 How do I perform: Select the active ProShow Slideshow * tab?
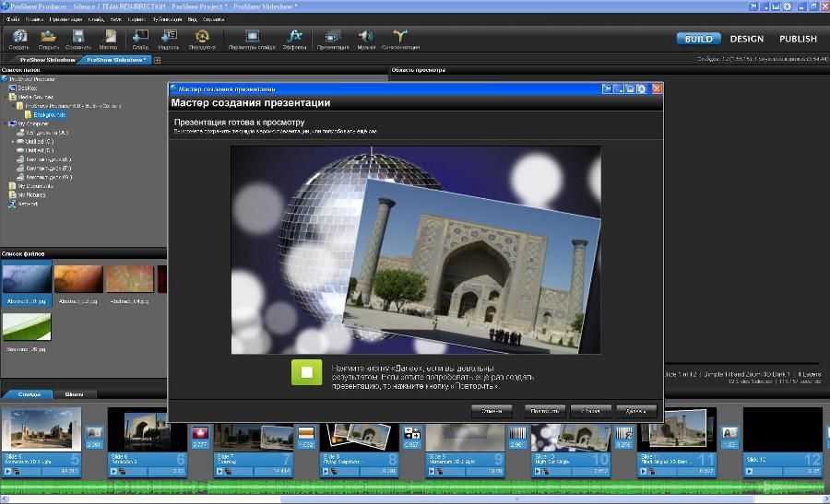click(116, 60)
